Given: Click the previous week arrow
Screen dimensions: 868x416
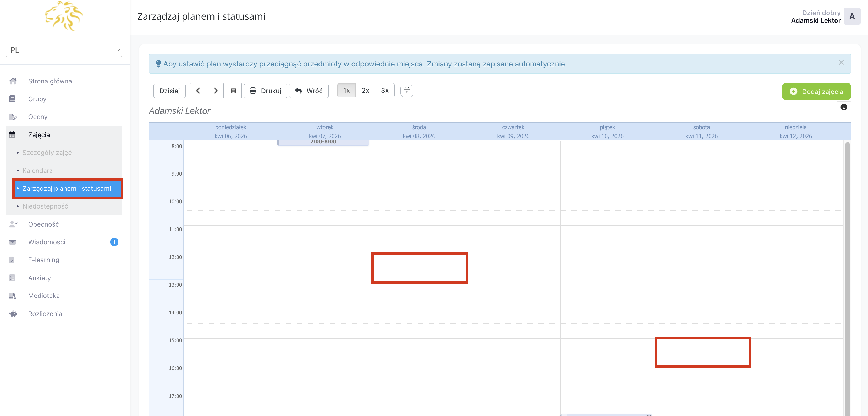Looking at the screenshot, I should tap(198, 91).
